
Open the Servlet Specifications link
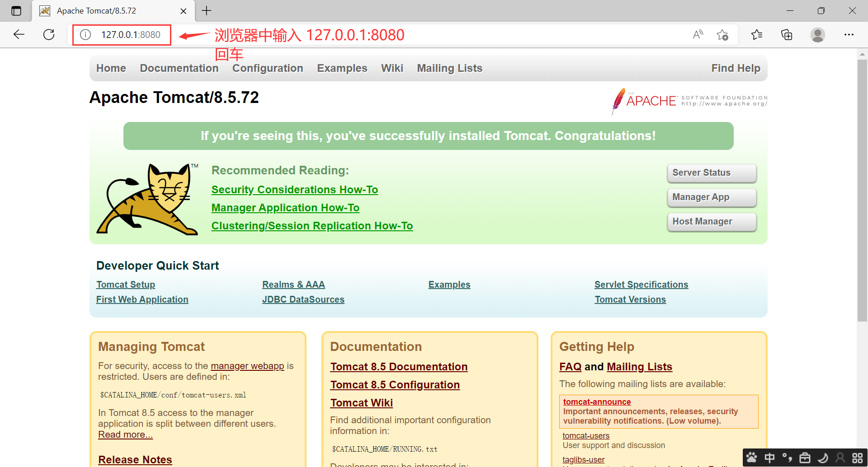[x=642, y=285]
